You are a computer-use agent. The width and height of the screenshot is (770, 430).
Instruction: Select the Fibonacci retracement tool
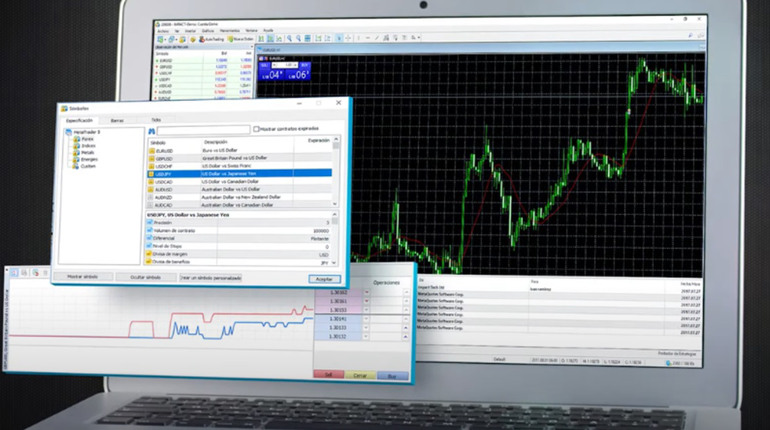pyautogui.click(x=395, y=38)
